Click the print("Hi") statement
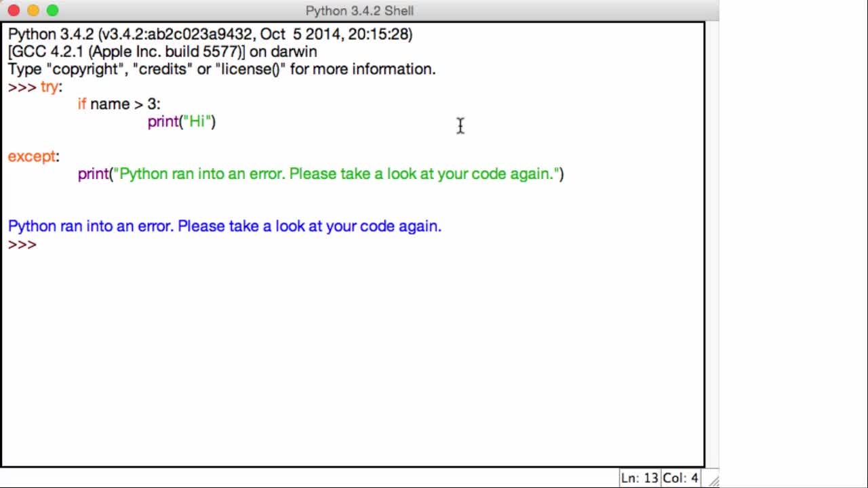Viewport: 868px width, 488px height. pos(181,121)
